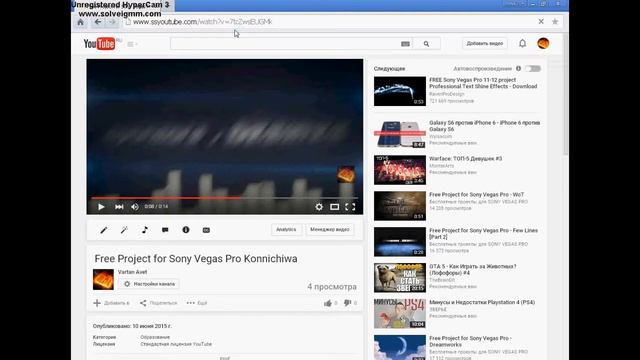Image resolution: width=640 pixels, height=360 pixels.
Task: Stop page loading with X in address bar
Action: (x=541, y=22)
